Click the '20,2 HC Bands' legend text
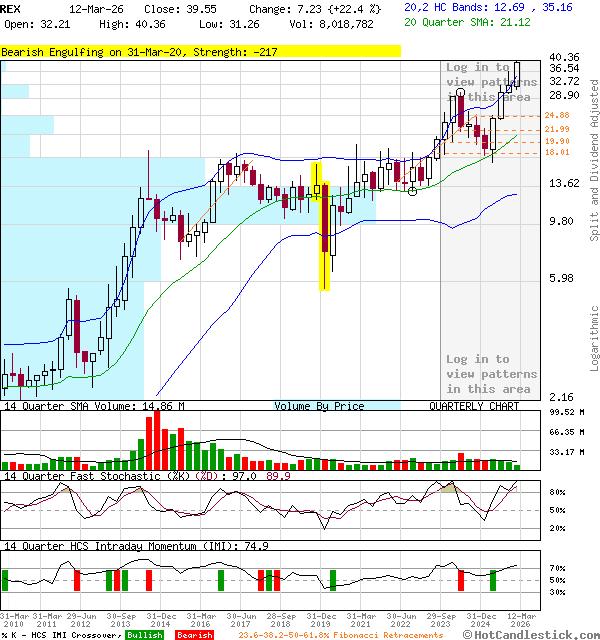 450,7
